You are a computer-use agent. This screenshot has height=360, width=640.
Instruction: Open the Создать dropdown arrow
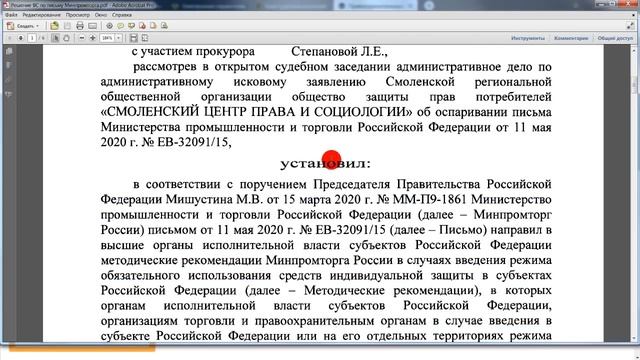click(x=38, y=26)
